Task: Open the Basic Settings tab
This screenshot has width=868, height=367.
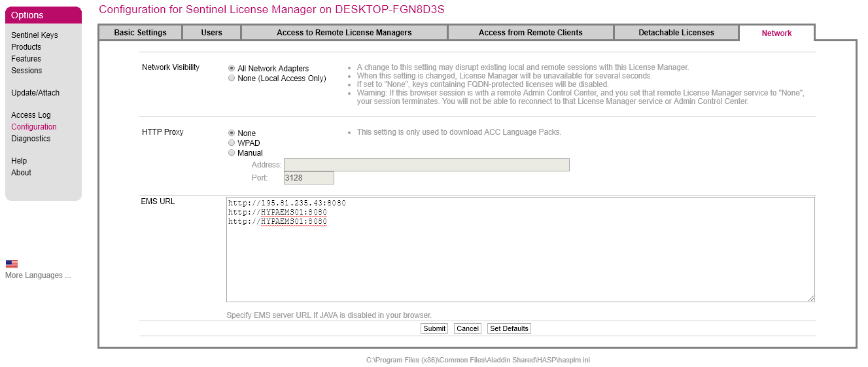Action: pyautogui.click(x=140, y=33)
